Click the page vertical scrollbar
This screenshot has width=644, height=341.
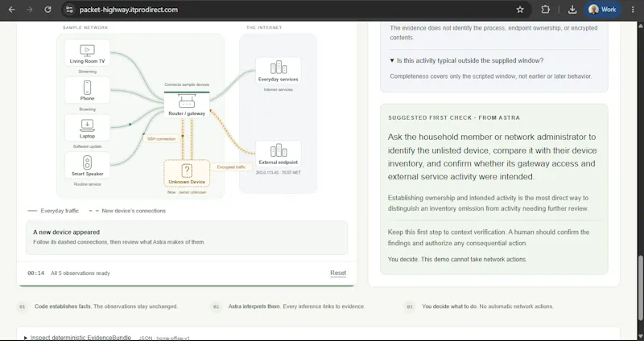(641, 287)
